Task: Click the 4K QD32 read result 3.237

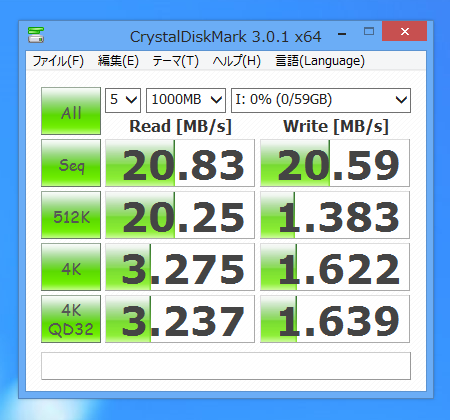Action: point(180,319)
